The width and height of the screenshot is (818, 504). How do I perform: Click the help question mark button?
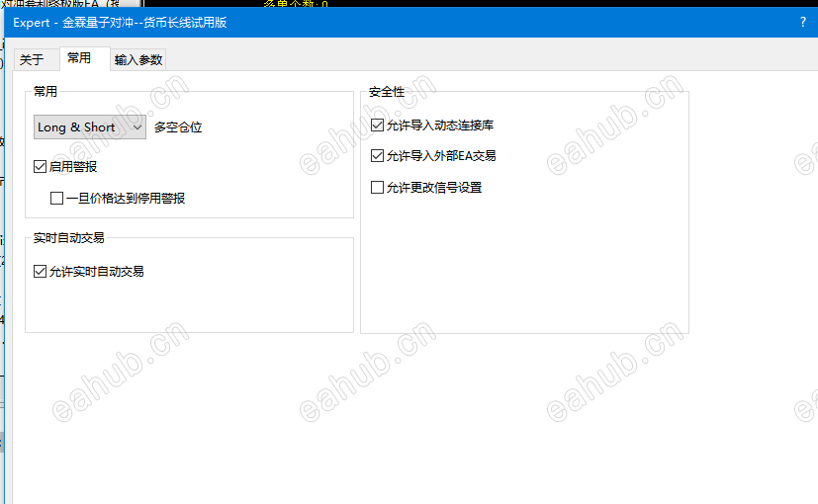click(x=803, y=23)
